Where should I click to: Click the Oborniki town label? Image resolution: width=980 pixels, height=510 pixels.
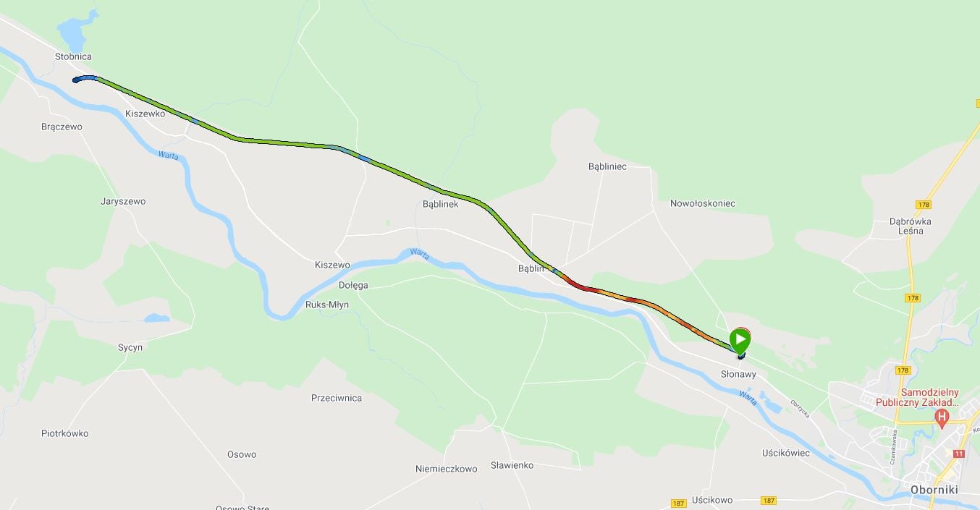click(934, 490)
